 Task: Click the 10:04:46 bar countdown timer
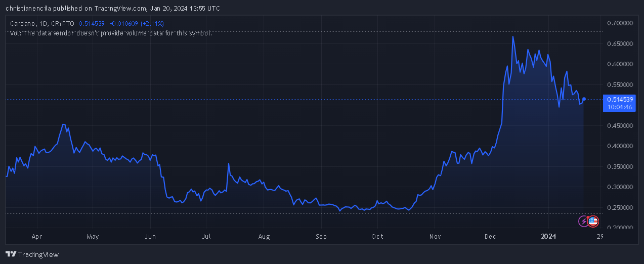[620, 107]
